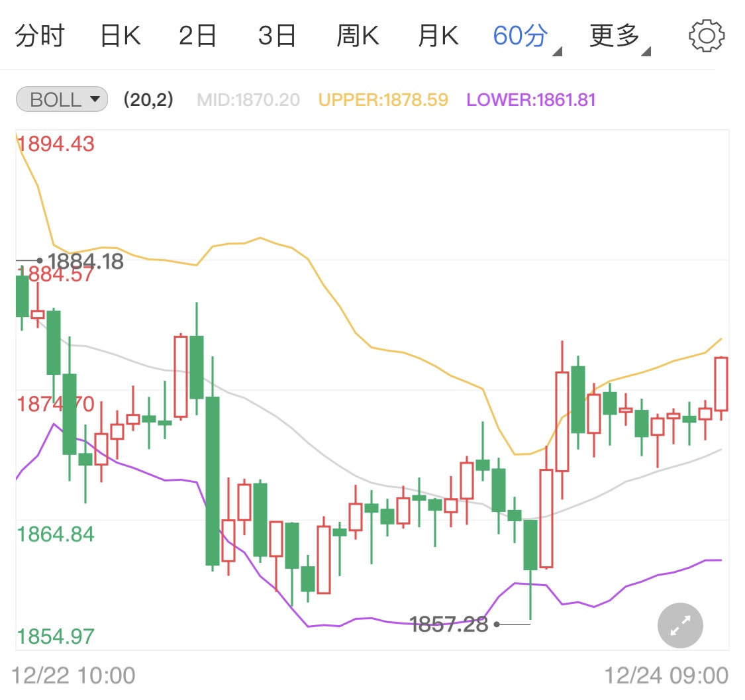Click the 1874.70 price axis label

tap(56, 405)
